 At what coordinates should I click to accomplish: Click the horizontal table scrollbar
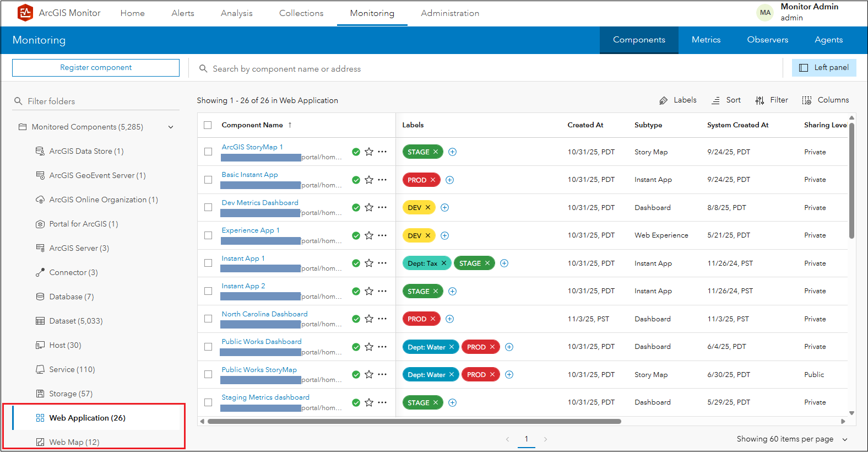414,422
